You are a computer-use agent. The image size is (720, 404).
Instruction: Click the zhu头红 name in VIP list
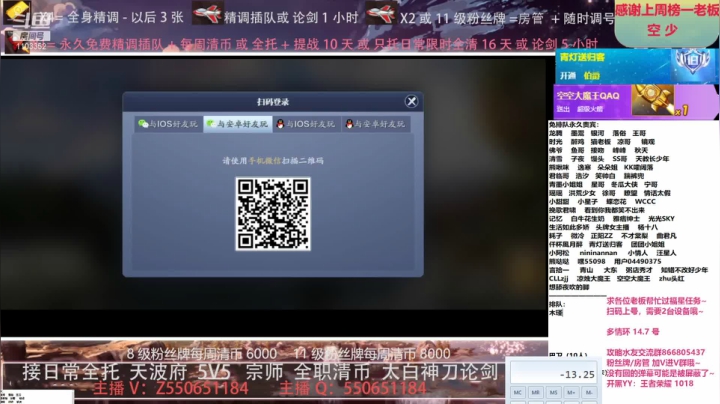click(671, 279)
